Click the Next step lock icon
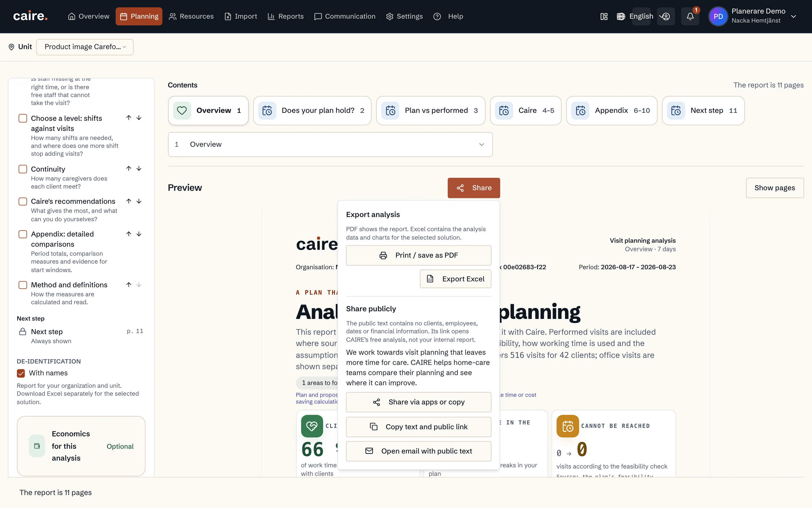Screen dimensions: 812x508 click(23, 332)
